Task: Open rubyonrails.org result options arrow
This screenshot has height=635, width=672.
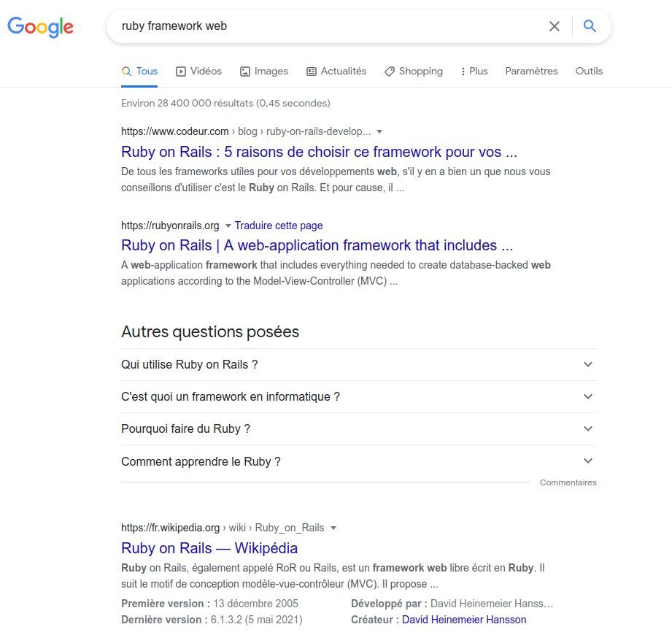Action: tap(228, 226)
